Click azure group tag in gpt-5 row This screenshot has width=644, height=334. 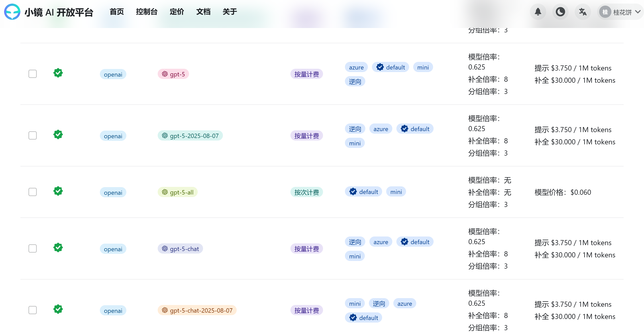[x=356, y=67]
